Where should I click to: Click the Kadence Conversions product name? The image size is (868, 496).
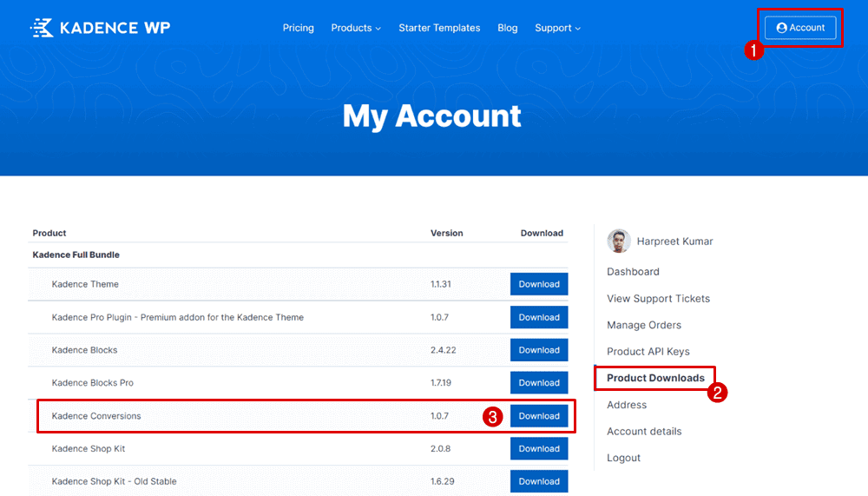(96, 415)
